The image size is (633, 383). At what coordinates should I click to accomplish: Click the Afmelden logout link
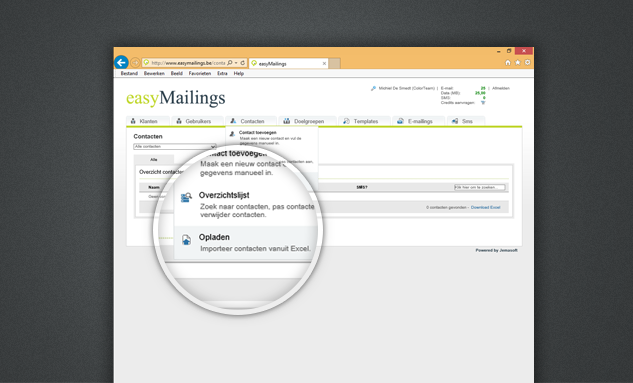click(501, 88)
